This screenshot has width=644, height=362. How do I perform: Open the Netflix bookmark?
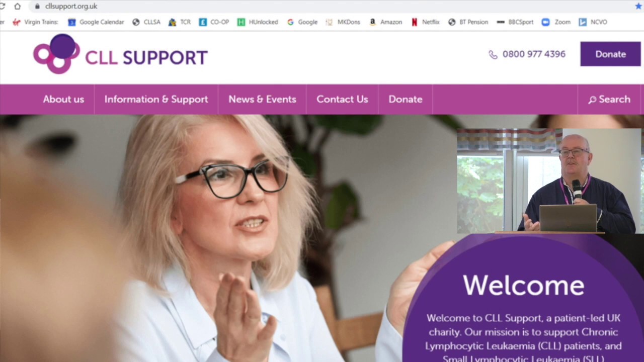pyautogui.click(x=425, y=22)
